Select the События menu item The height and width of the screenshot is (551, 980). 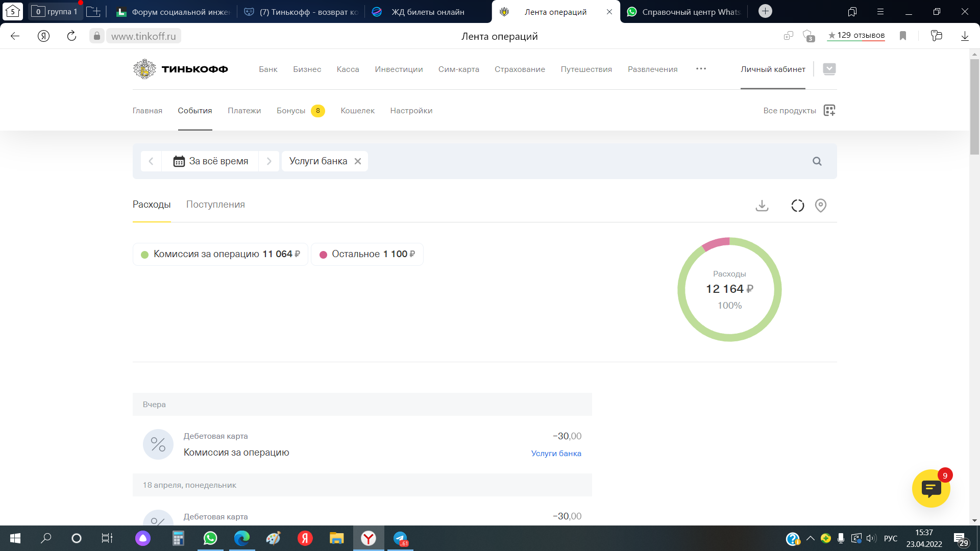tap(195, 111)
